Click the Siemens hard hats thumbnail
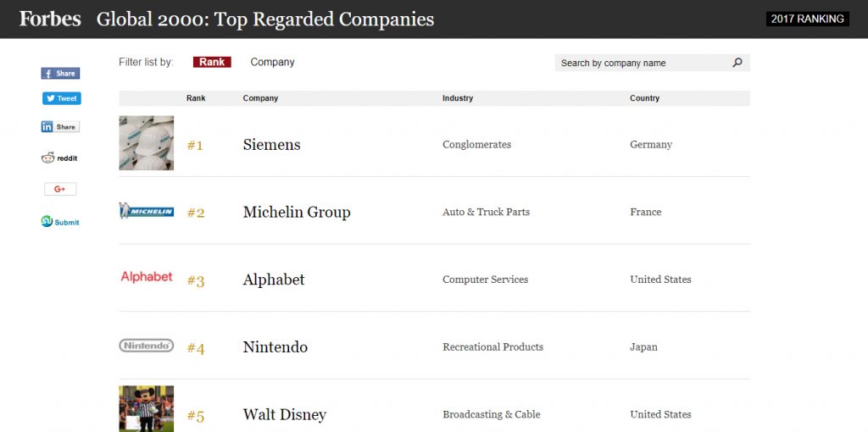Image resolution: width=868 pixels, height=432 pixels. [x=146, y=142]
